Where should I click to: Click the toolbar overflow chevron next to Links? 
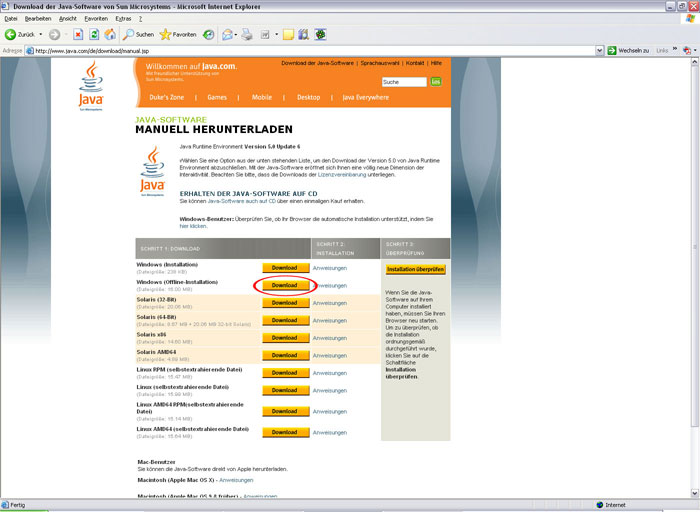(675, 49)
